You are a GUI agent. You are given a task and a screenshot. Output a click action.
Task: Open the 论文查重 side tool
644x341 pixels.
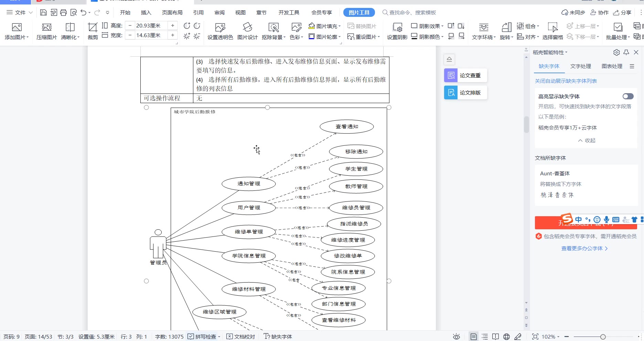tap(465, 75)
